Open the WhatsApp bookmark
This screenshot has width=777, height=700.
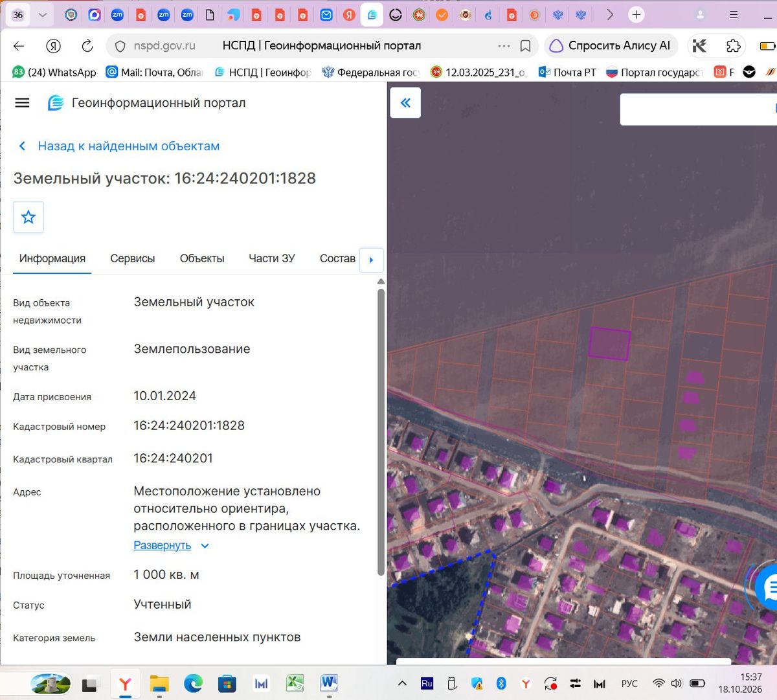[x=54, y=72]
